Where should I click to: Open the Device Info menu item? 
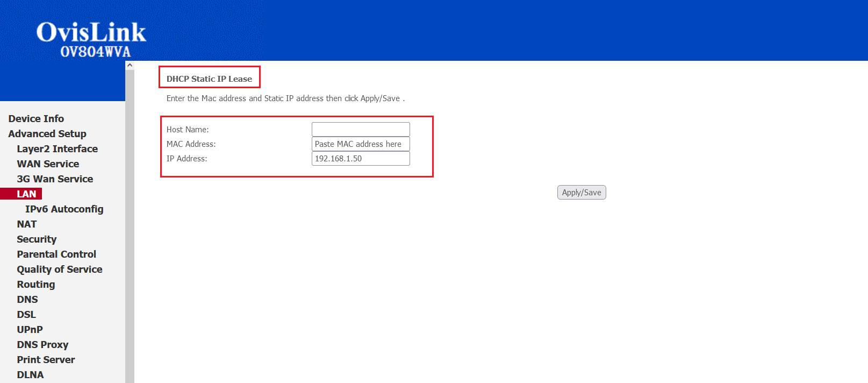click(x=36, y=119)
